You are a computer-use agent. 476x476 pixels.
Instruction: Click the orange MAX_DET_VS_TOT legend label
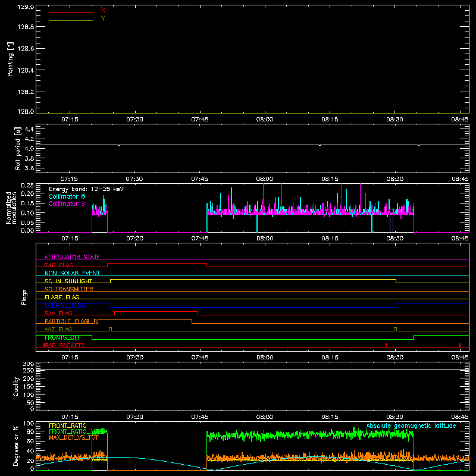pyautogui.click(x=74, y=437)
